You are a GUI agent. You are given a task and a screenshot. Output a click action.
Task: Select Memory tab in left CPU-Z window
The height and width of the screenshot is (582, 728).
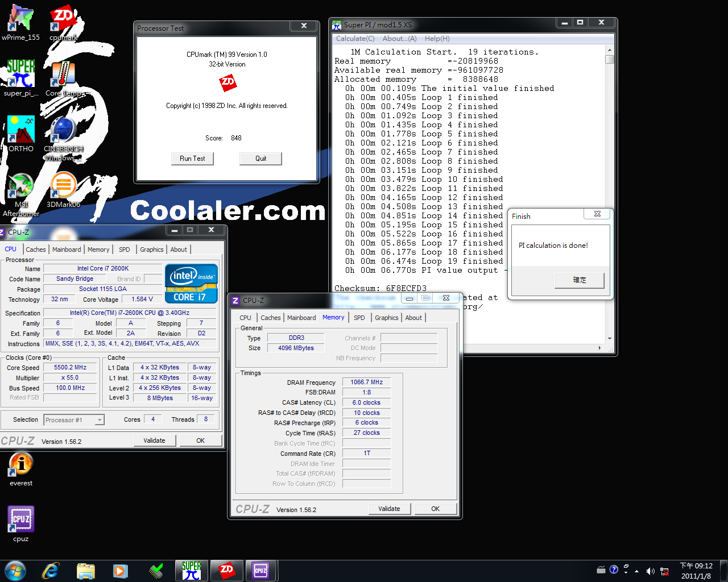tap(98, 250)
